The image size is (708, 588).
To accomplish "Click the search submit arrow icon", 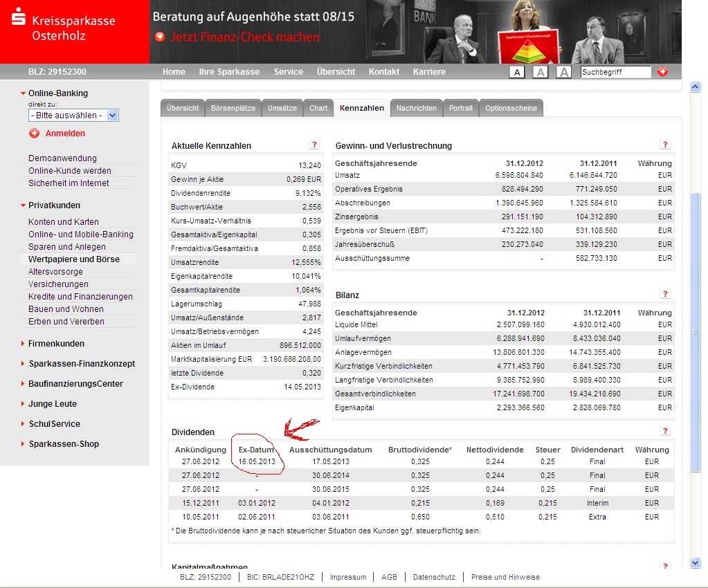I will 662,71.
